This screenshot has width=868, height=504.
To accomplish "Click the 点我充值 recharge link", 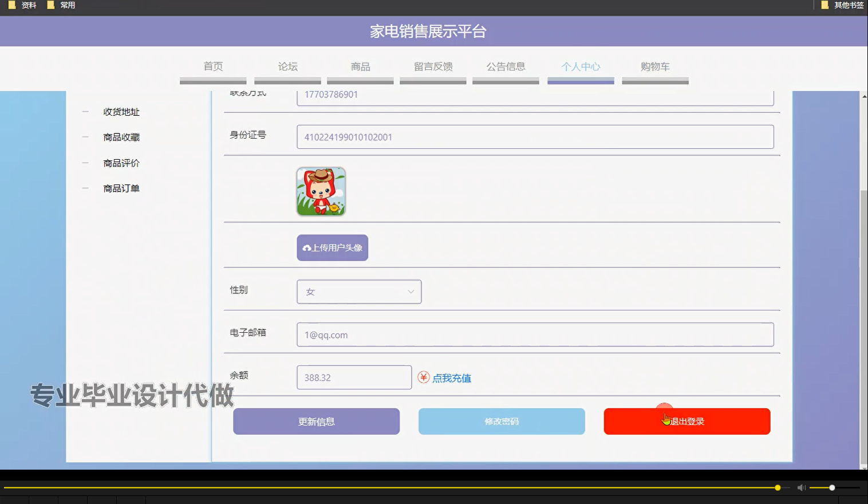I will (x=452, y=377).
